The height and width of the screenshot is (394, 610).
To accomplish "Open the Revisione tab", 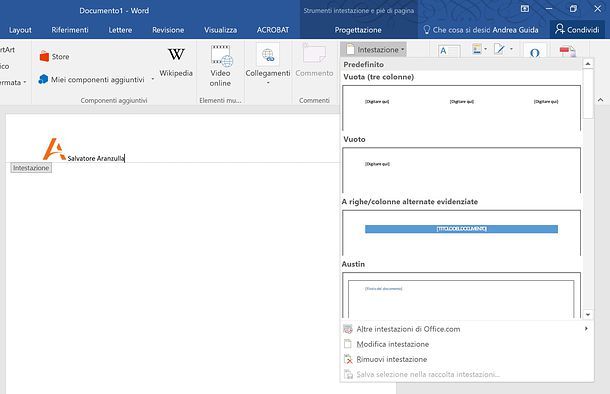I will coord(168,30).
